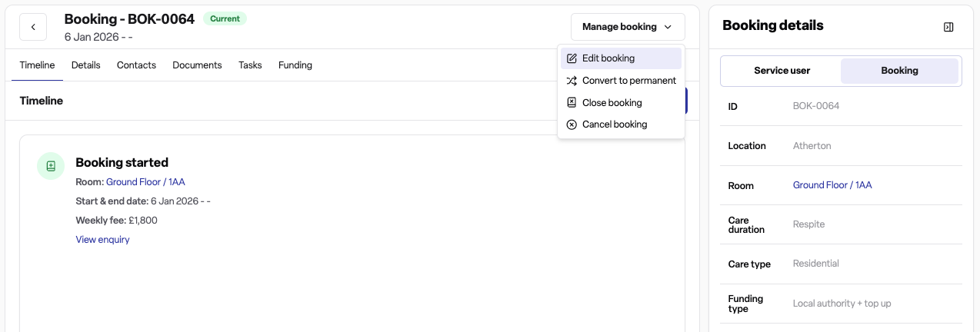980x332 pixels.
Task: Click the Care type value Residential
Action: coord(816,264)
